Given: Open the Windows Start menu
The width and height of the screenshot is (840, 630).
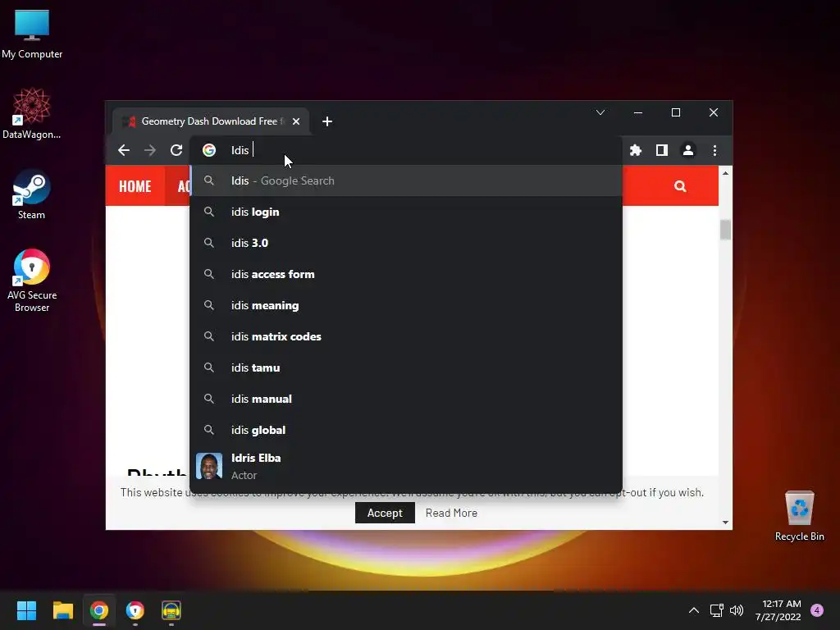Looking at the screenshot, I should (x=26, y=610).
